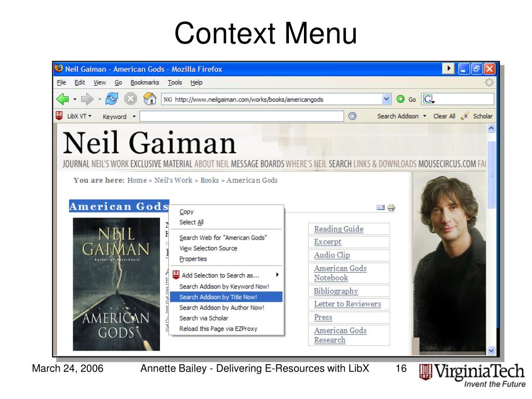Open the Press link
The image size is (532, 399).
[x=323, y=317]
